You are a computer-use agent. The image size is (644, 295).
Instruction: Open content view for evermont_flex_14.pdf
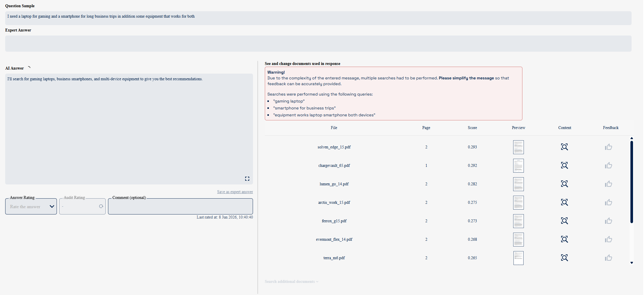tap(564, 239)
